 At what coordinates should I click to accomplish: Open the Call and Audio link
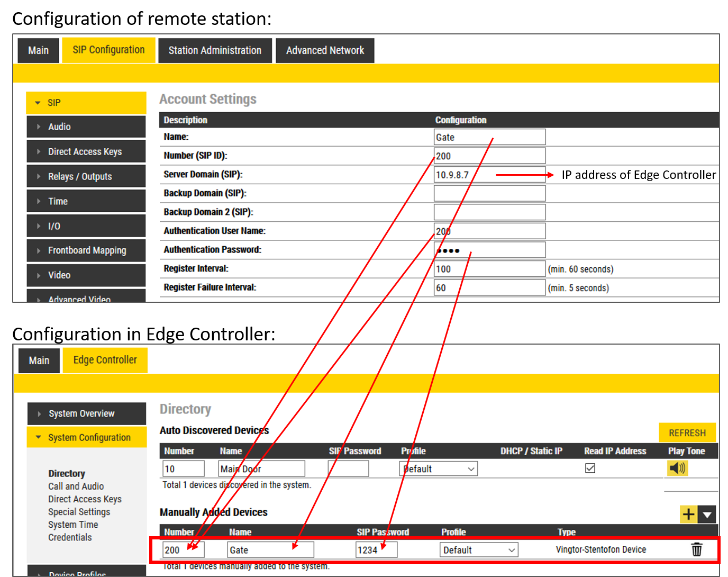click(x=76, y=486)
